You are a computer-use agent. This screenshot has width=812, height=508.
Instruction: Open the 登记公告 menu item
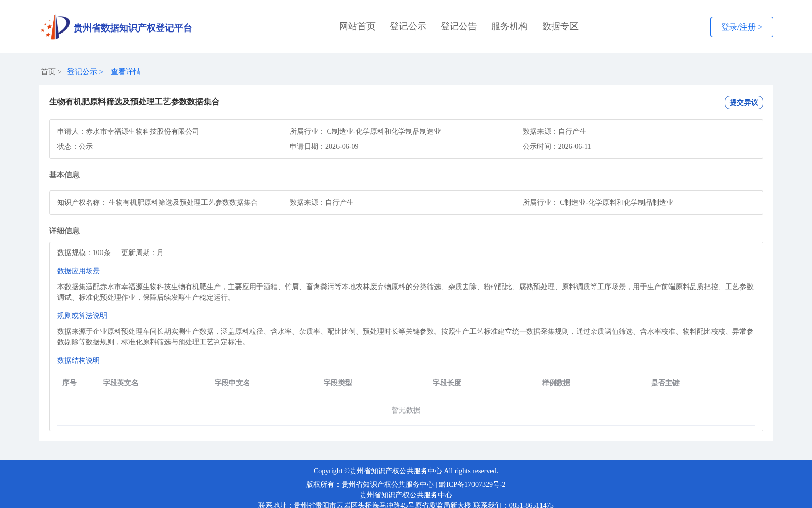[x=459, y=26]
